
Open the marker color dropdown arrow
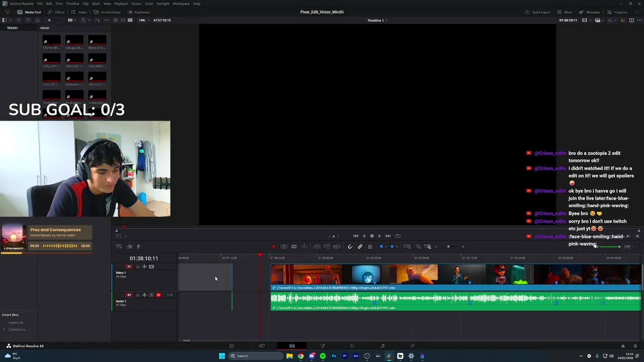tap(396, 246)
